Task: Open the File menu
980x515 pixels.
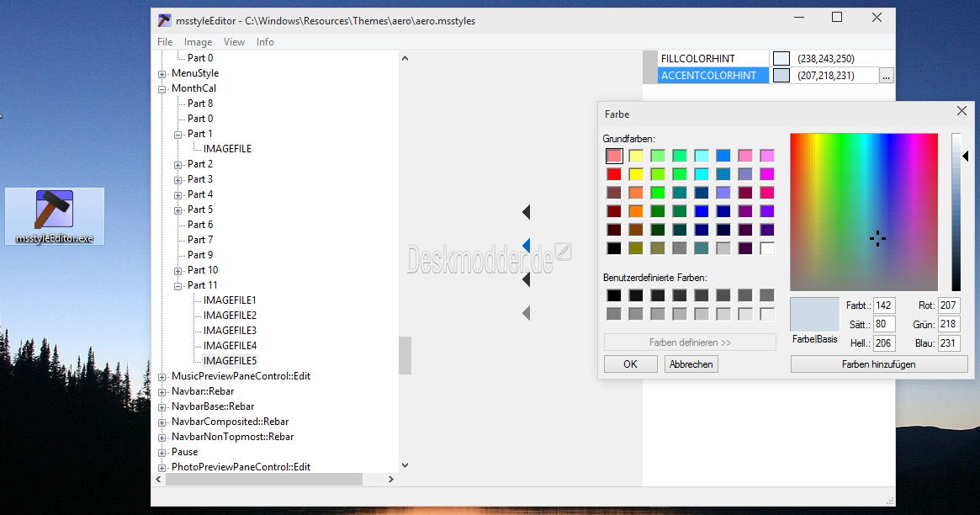Action: pos(165,42)
